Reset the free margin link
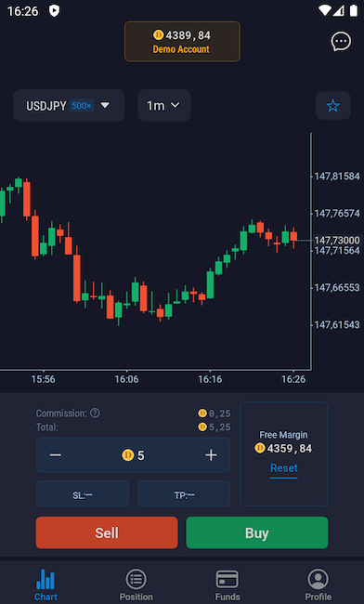Screen dimensions: 364x604 coord(284,468)
